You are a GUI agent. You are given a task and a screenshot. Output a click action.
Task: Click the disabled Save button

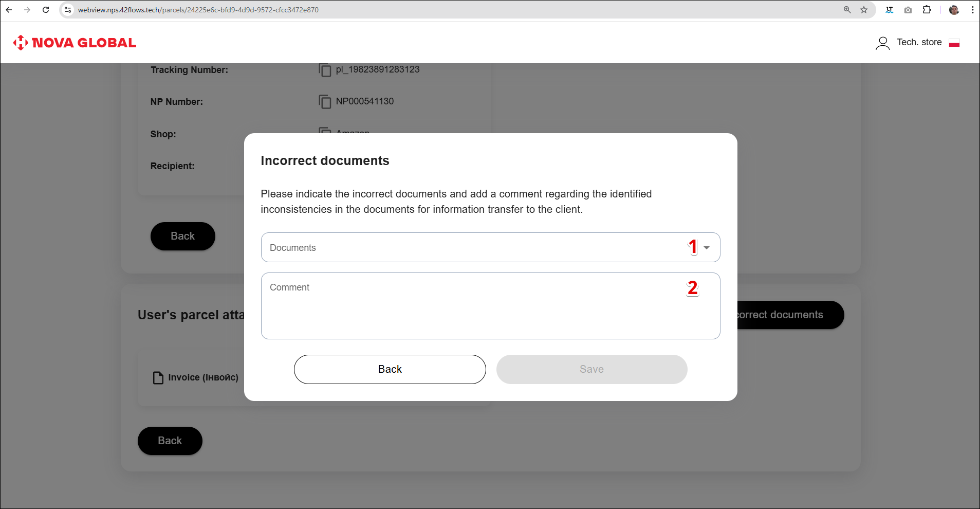pos(591,369)
